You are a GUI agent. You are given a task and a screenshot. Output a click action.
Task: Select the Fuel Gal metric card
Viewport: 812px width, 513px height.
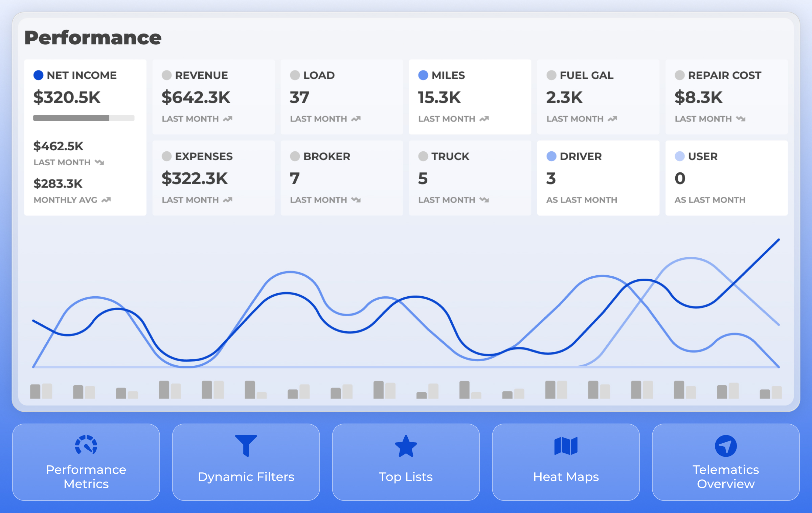pyautogui.click(x=598, y=97)
